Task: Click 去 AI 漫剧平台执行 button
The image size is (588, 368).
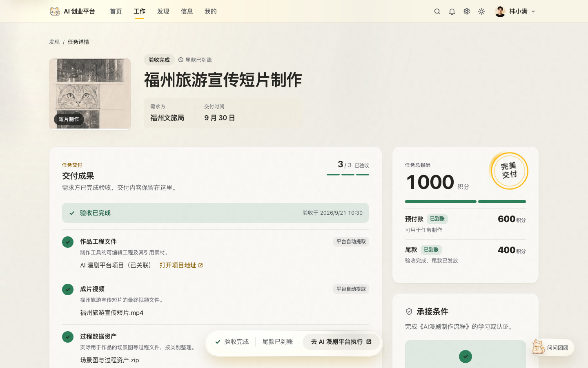Action: [x=341, y=342]
